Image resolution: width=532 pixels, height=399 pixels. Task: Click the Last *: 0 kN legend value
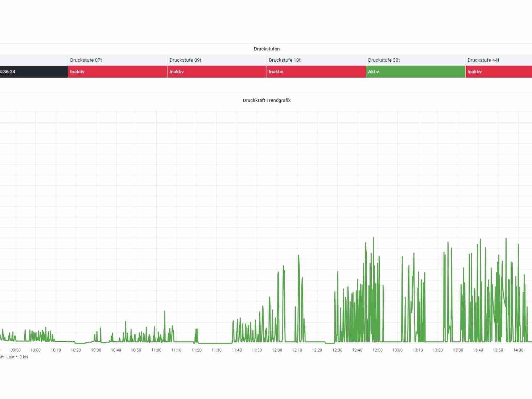17,357
